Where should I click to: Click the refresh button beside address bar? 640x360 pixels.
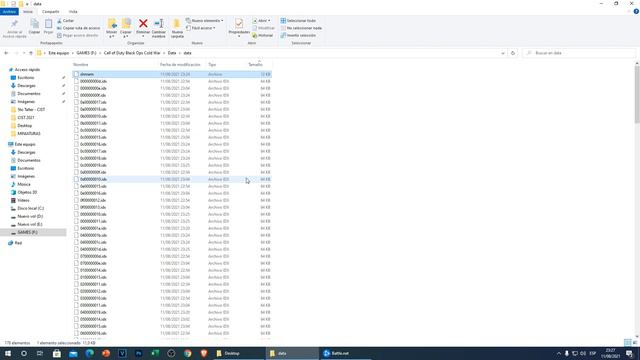pos(513,53)
